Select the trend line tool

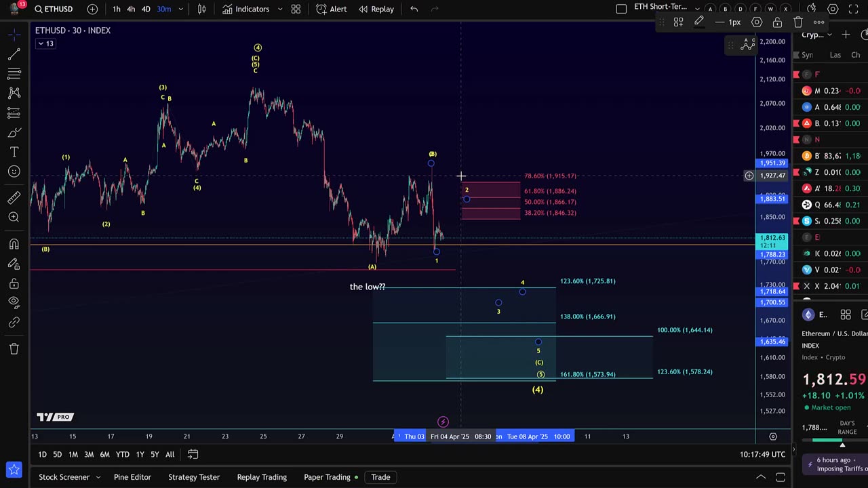coord(14,54)
